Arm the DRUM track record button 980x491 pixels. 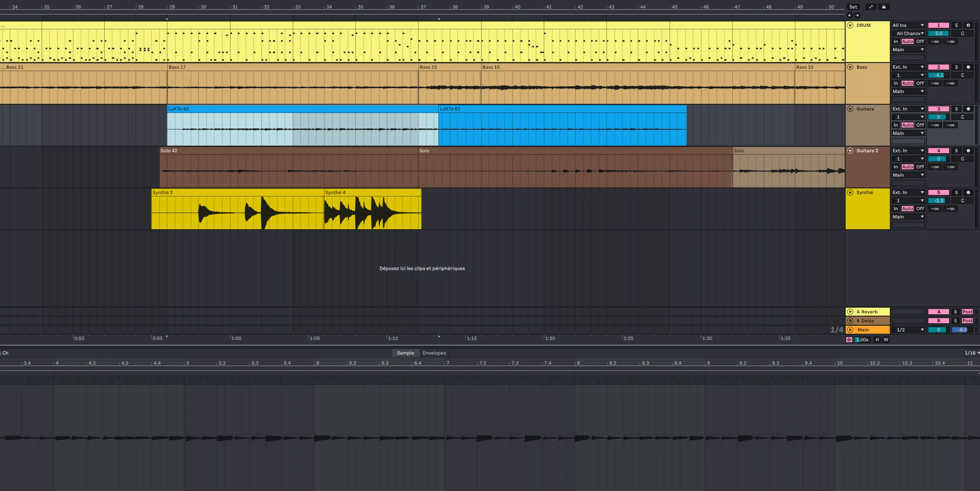(x=968, y=25)
